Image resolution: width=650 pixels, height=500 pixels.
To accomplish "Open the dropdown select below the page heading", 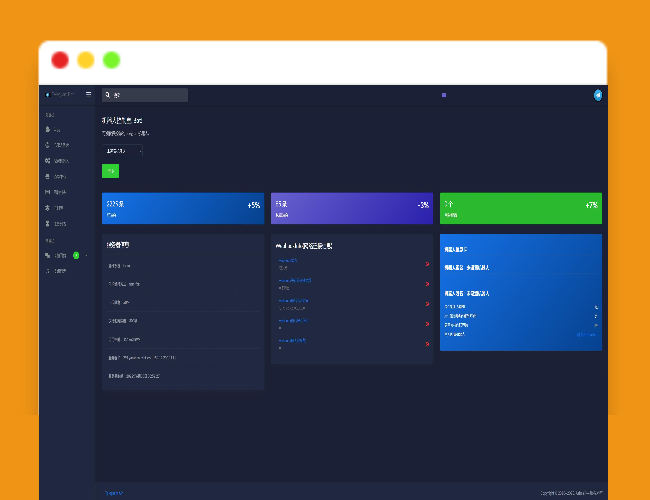I will point(122,150).
